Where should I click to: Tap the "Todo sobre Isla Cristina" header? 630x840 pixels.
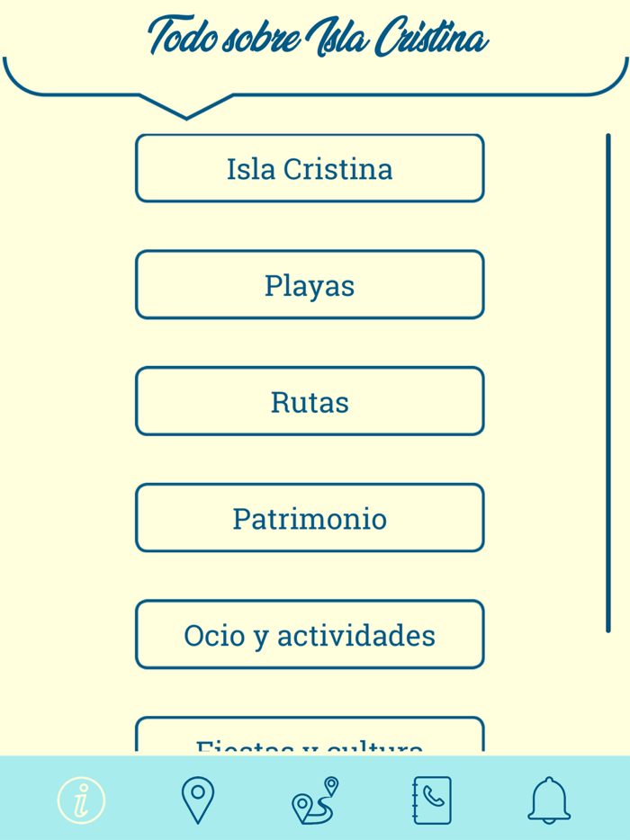click(x=317, y=36)
